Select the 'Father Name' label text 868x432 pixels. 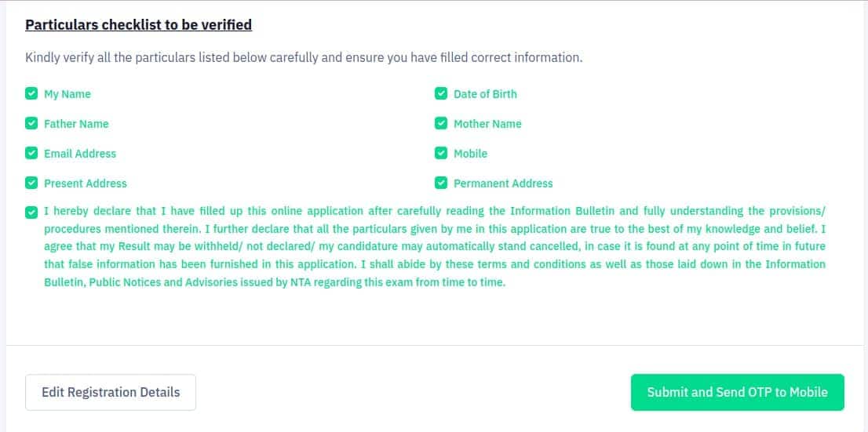click(76, 124)
